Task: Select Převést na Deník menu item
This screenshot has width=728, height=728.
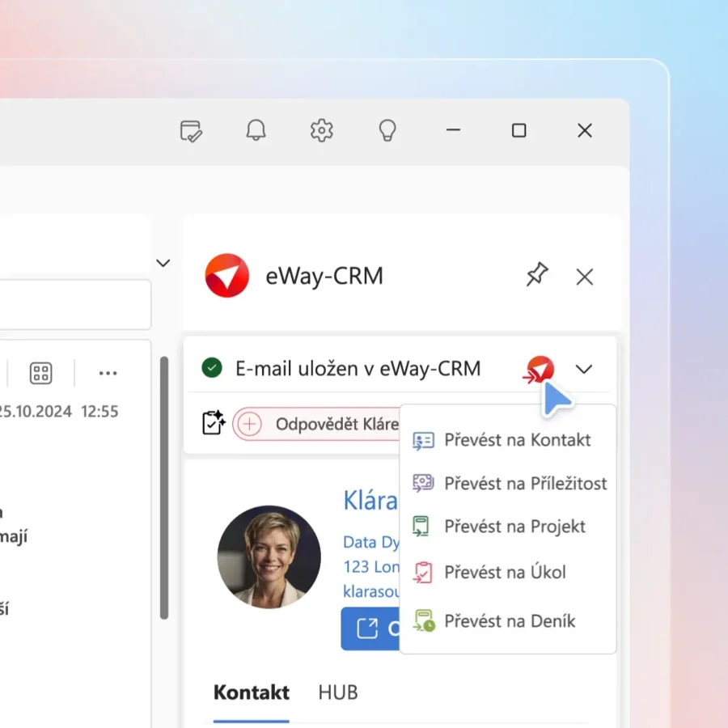Action: [508, 620]
